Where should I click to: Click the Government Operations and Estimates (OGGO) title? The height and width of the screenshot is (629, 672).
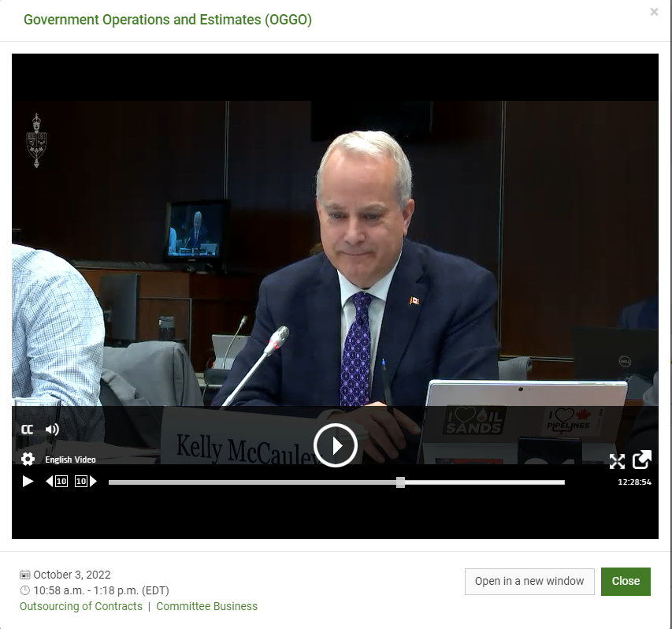pos(168,20)
